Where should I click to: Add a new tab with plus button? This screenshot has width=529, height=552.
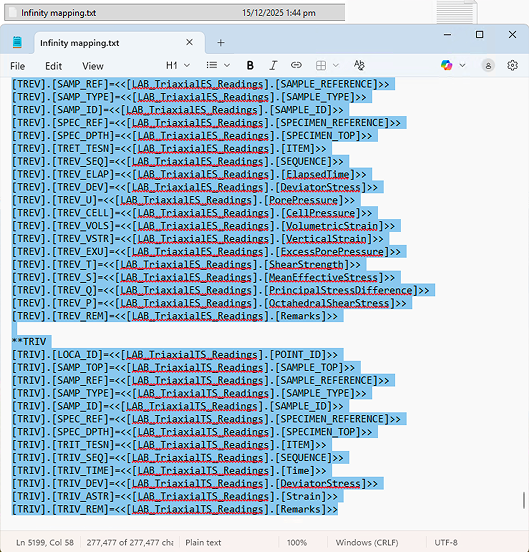click(221, 43)
